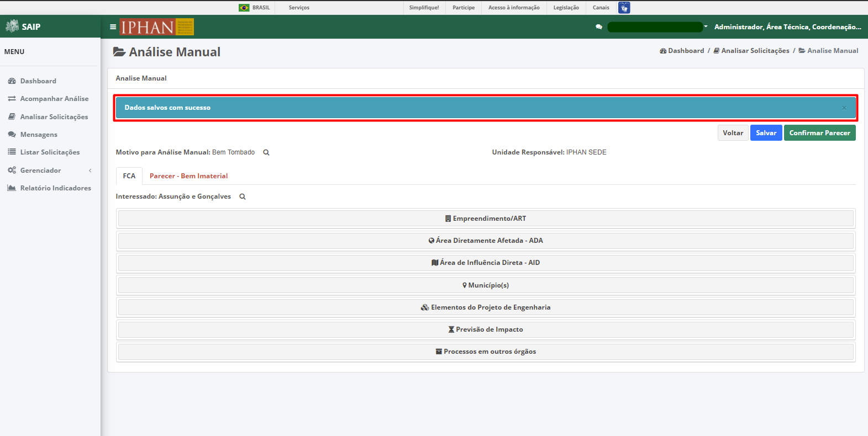Open Listar Solicitações in sidebar

(50, 152)
